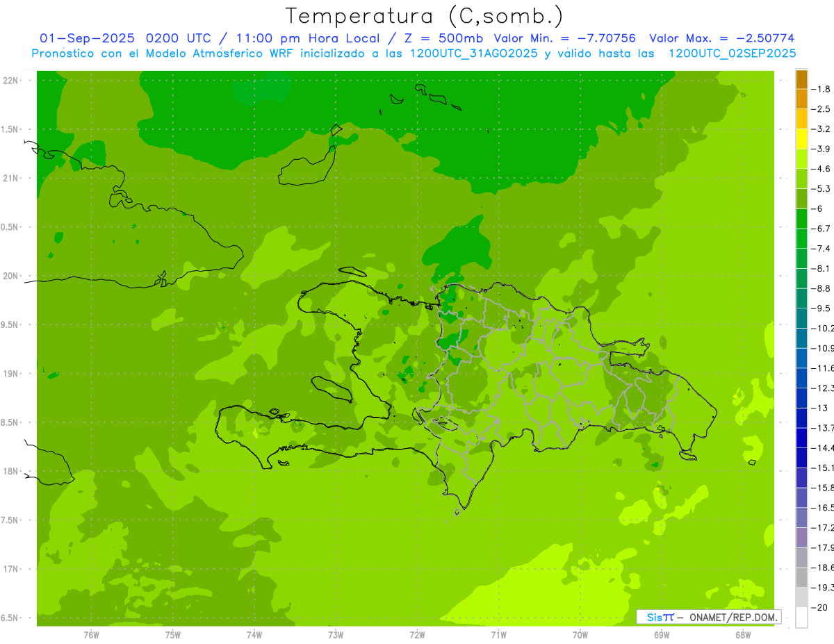Click the 20N latitude axis label
The image size is (834, 644).
[x=11, y=276]
